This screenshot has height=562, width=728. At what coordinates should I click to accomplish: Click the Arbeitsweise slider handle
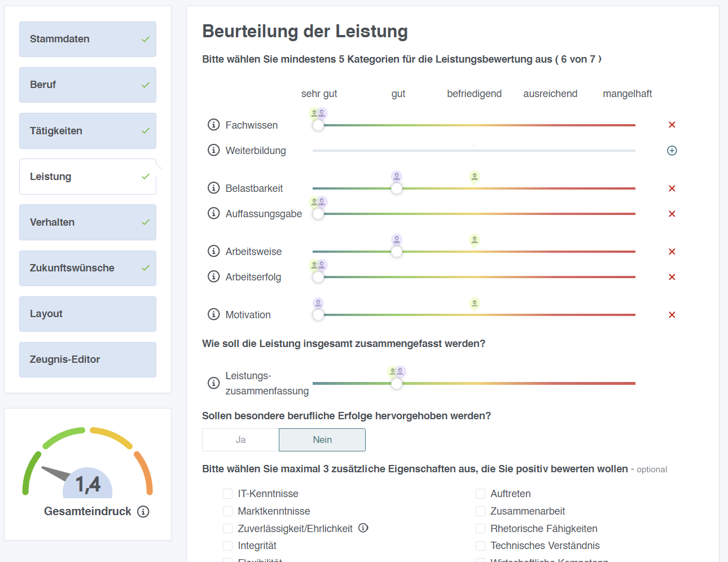(x=397, y=252)
